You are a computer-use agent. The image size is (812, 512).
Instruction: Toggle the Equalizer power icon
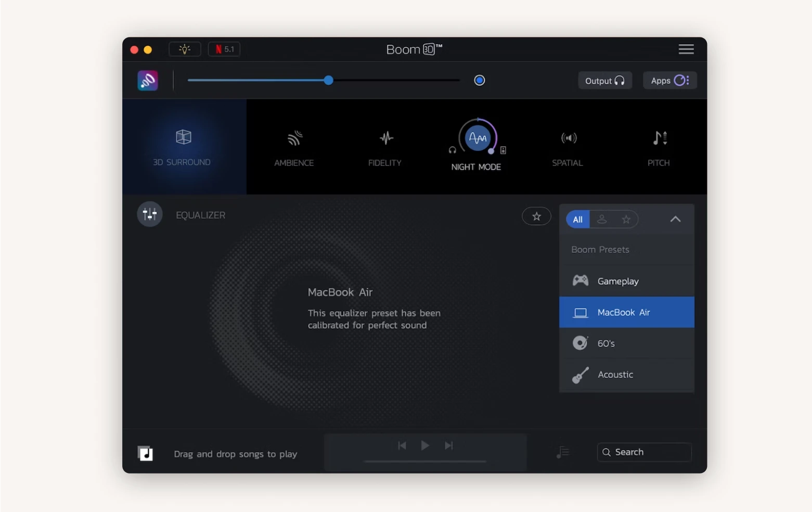150,214
